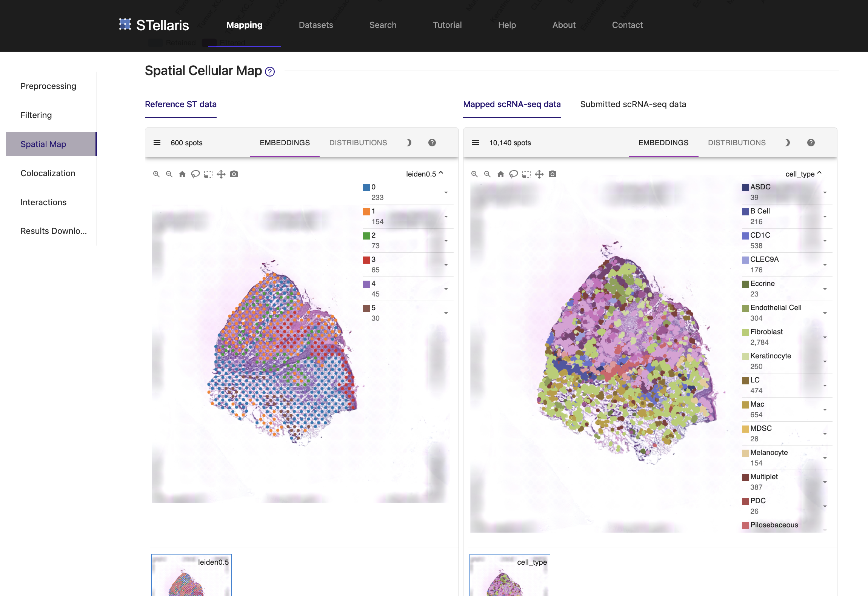
Task: Click leiden0.5 embedding thumbnail
Action: click(x=191, y=575)
